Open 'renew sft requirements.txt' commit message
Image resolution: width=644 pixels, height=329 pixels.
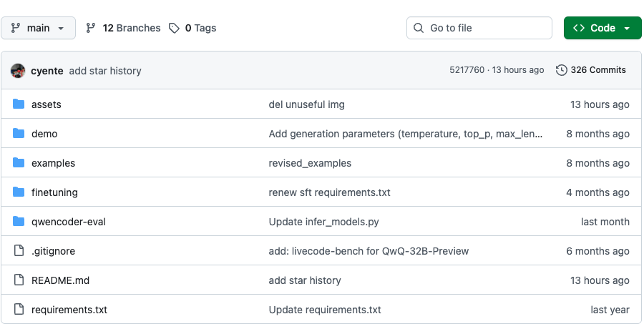tap(329, 192)
